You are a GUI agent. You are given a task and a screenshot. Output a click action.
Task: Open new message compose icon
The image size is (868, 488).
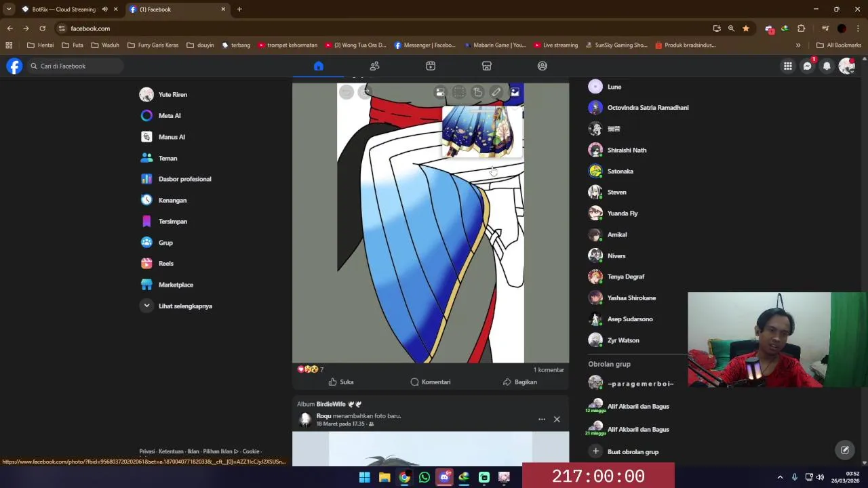pos(845,449)
